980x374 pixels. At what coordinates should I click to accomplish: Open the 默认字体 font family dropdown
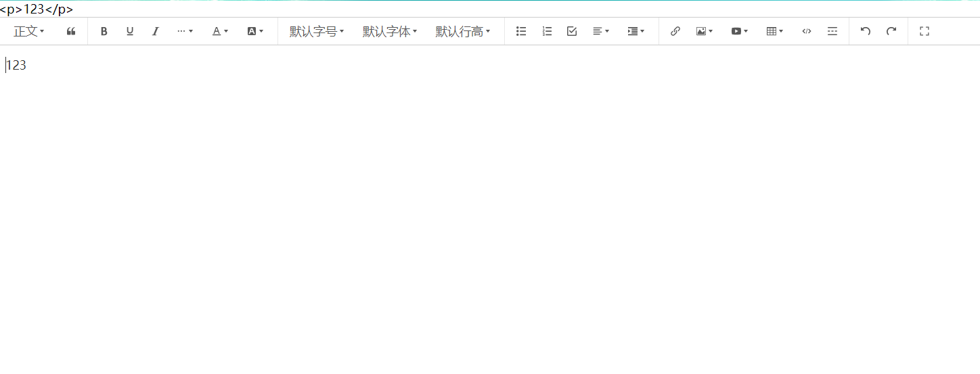coord(390,31)
